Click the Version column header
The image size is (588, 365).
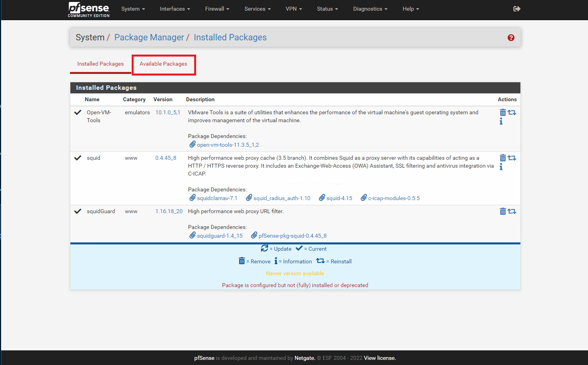(x=163, y=100)
